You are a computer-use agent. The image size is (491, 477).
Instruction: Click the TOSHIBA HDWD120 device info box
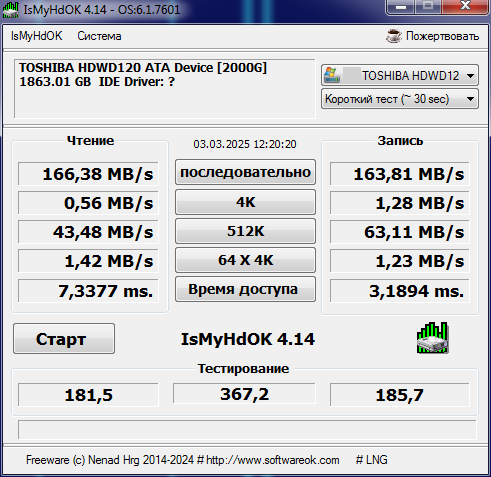[165, 89]
